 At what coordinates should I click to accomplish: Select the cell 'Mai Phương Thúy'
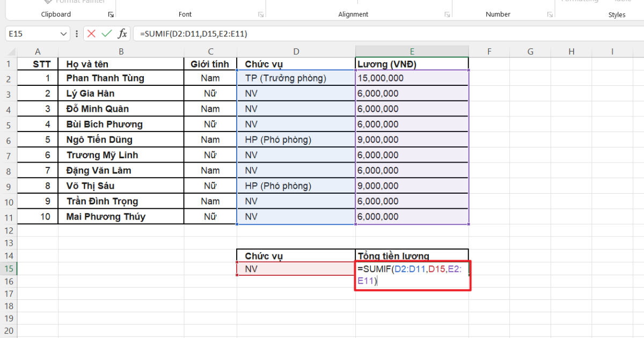(x=121, y=217)
